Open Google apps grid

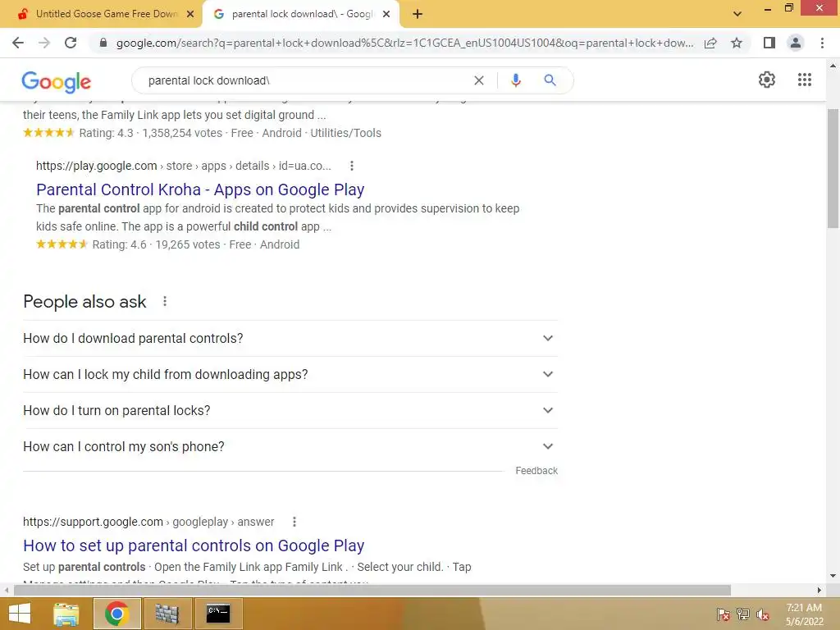[804, 80]
